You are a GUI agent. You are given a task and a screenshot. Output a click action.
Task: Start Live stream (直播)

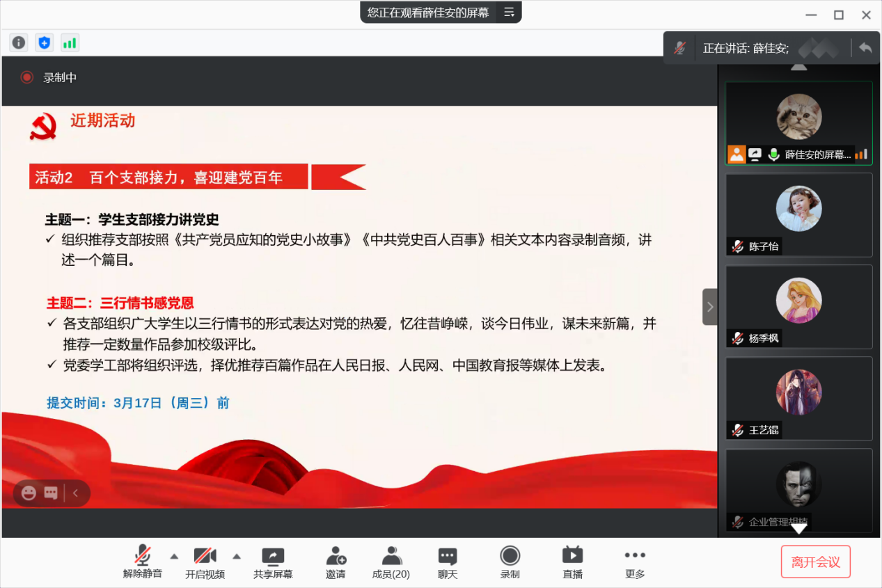pyautogui.click(x=572, y=562)
